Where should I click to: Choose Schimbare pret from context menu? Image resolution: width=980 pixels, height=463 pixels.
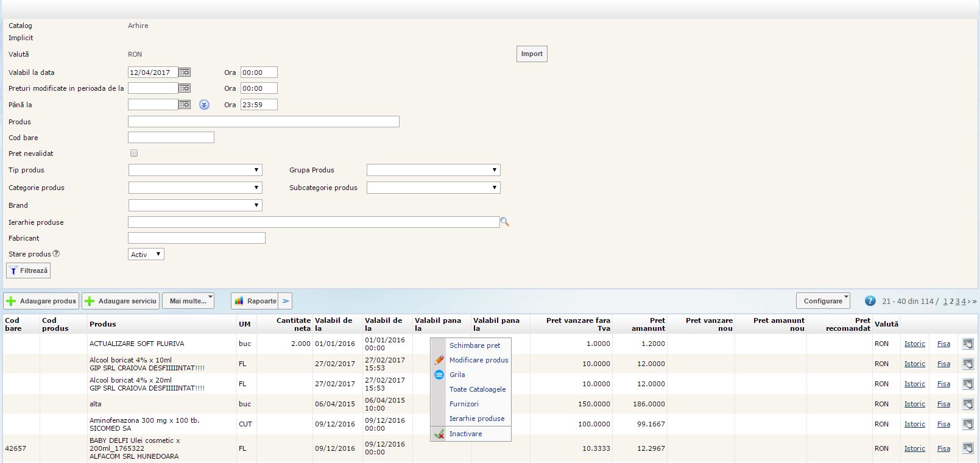[x=474, y=345]
